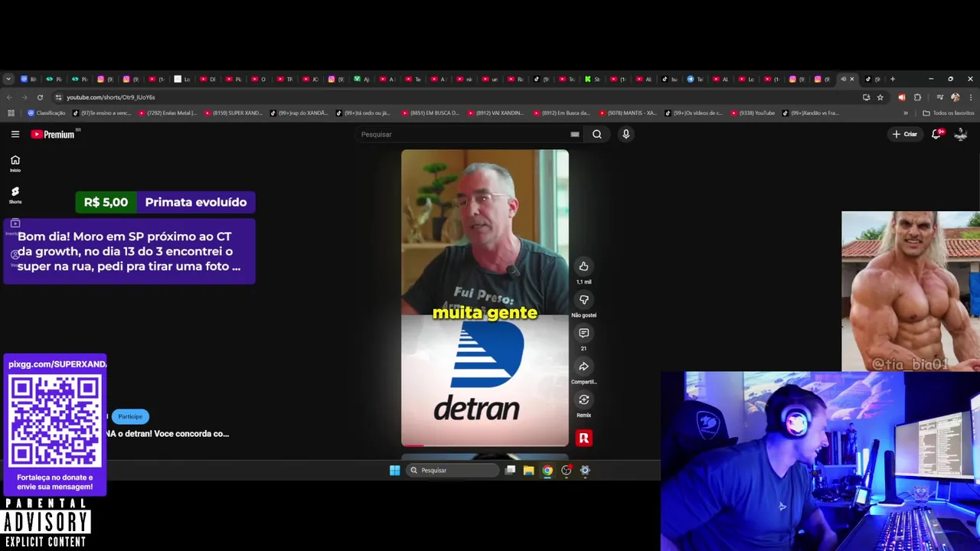The height and width of the screenshot is (551, 980).
Task: Open Chrome profile avatar
Action: tap(955, 97)
